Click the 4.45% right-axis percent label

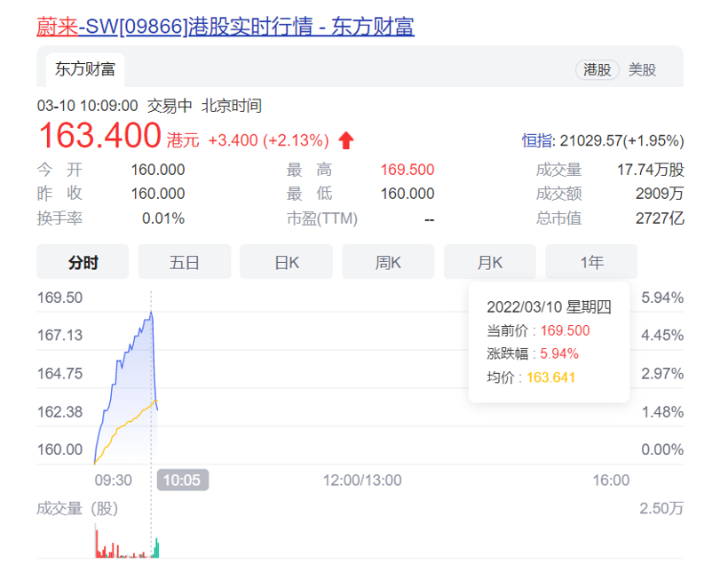662,335
